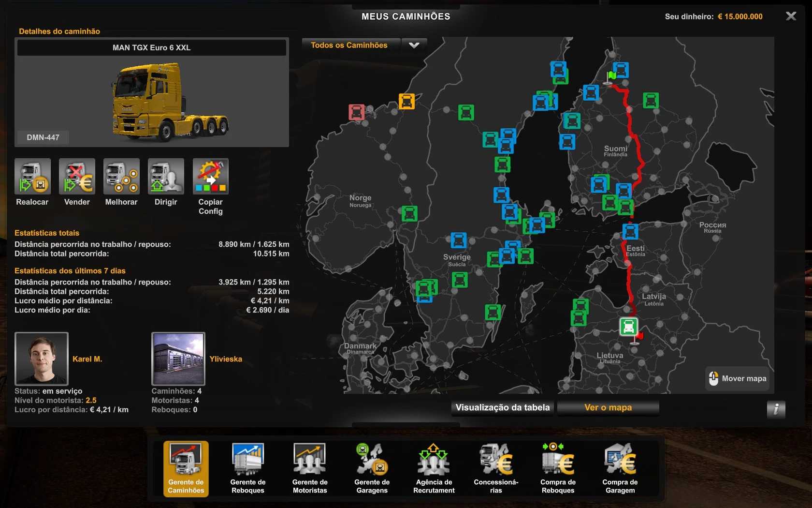Viewport: 812px width, 508px height.
Task: Click the Copiar Config icon
Action: pos(210,177)
